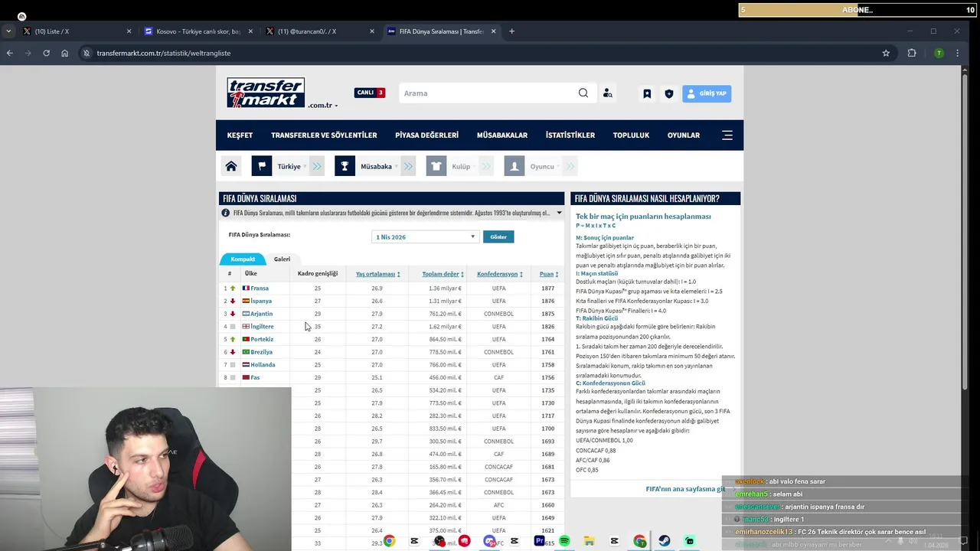Bookmark this page with the star icon

click(886, 53)
